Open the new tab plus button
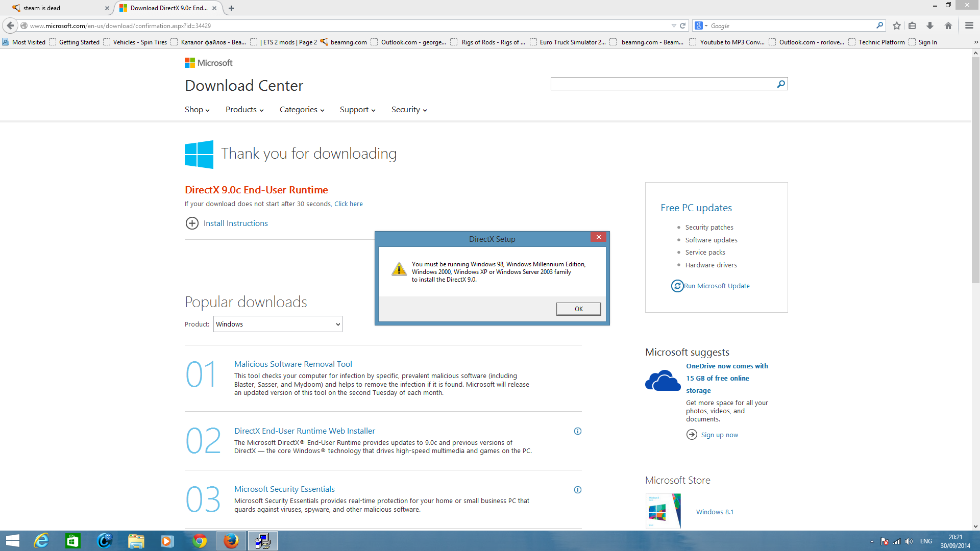This screenshot has height=551, width=980. pyautogui.click(x=231, y=8)
